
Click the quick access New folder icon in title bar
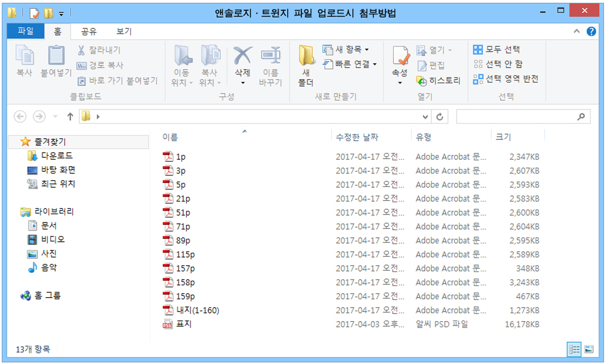pyautogui.click(x=48, y=13)
